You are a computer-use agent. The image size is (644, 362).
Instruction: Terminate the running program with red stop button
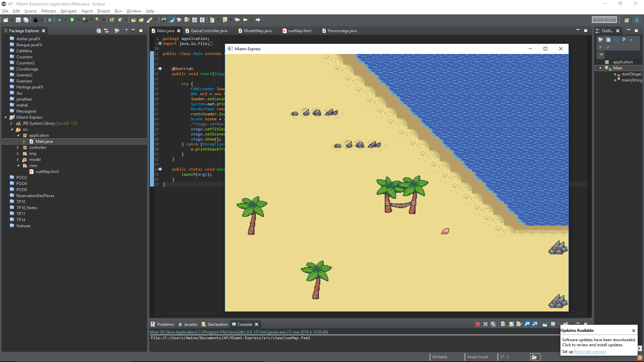(x=478, y=324)
